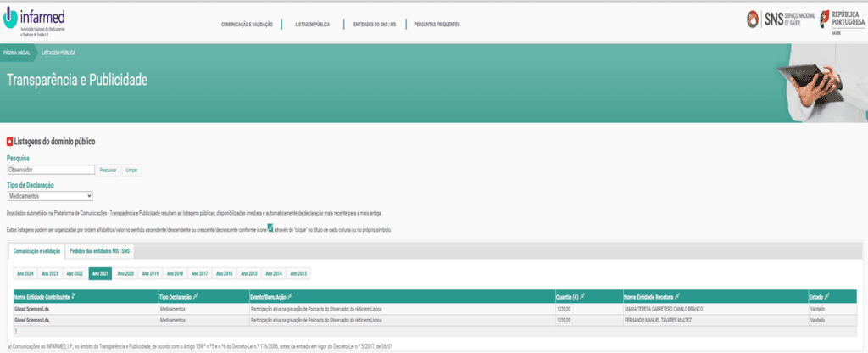
Task: Open the Tipo de Declaração dropdown
Action: (x=49, y=196)
